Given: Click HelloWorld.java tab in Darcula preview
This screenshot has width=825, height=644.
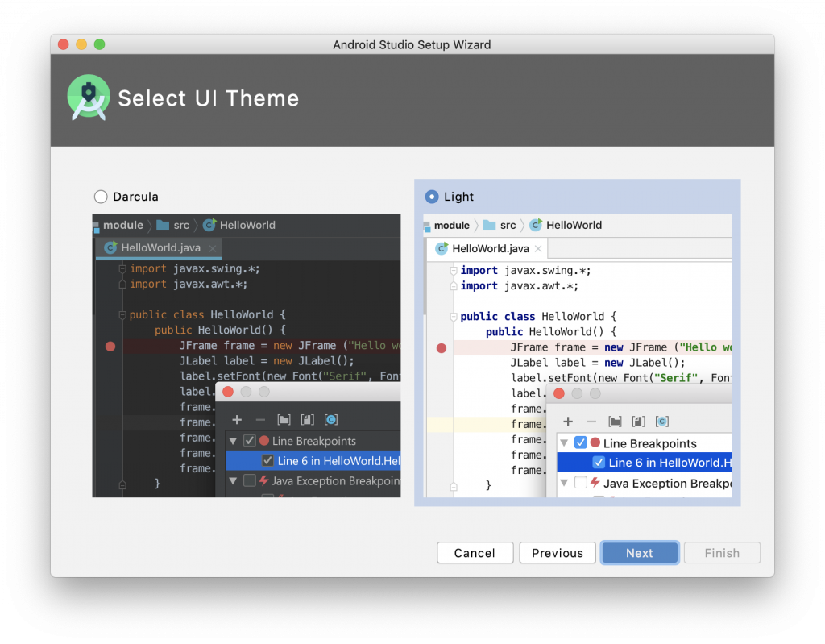Looking at the screenshot, I should [158, 248].
